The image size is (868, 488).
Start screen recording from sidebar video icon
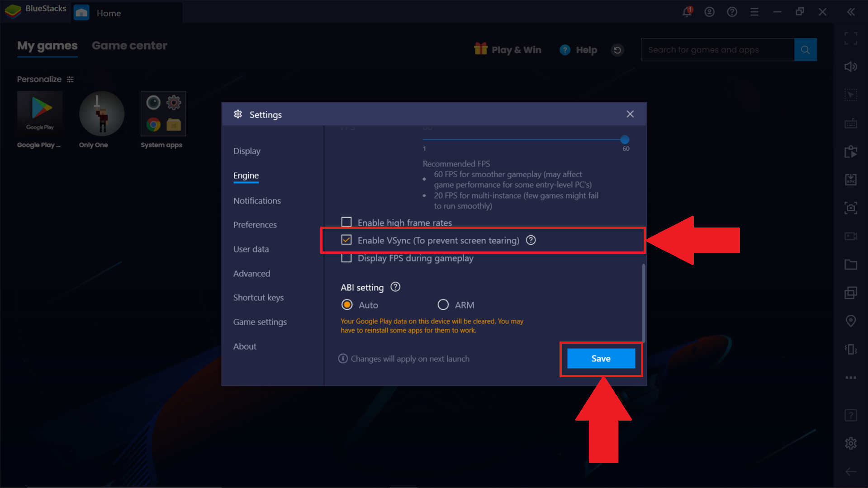coord(851,236)
